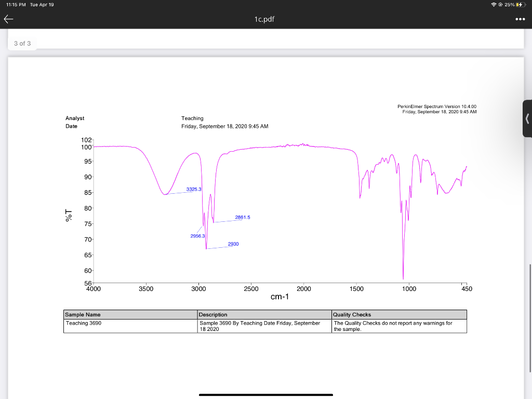
Task: Tap the back arrow to exit the PDF
Action: 8,19
